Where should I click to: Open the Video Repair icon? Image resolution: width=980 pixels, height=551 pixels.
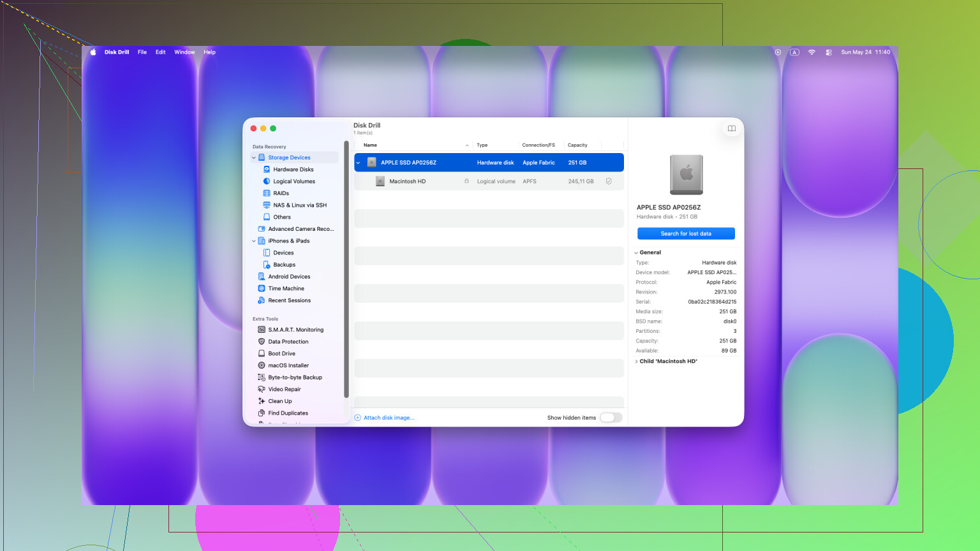pos(262,389)
